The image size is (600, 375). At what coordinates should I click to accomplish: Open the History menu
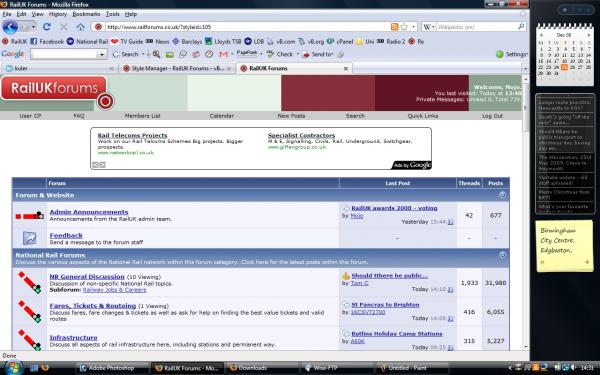point(58,14)
